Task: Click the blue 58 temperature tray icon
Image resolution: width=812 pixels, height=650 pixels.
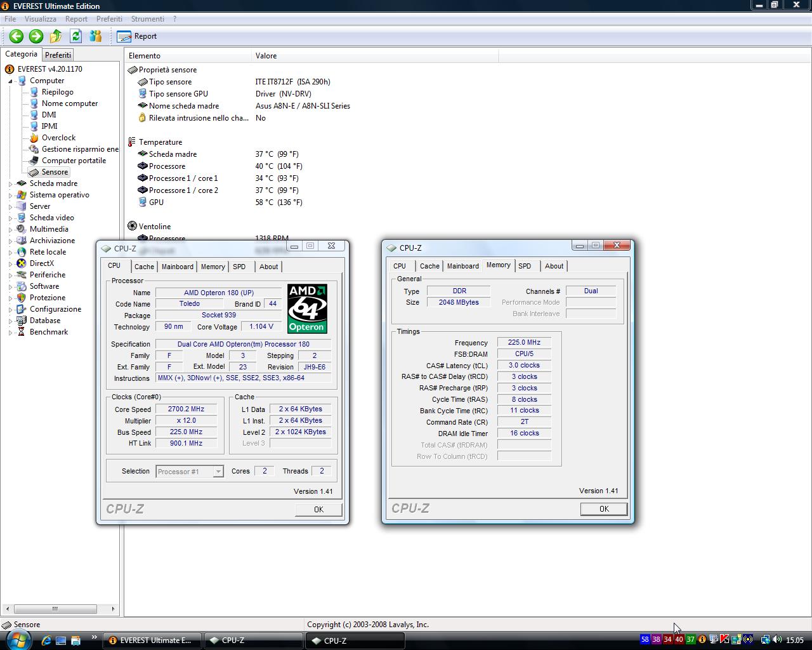Action: click(x=645, y=640)
